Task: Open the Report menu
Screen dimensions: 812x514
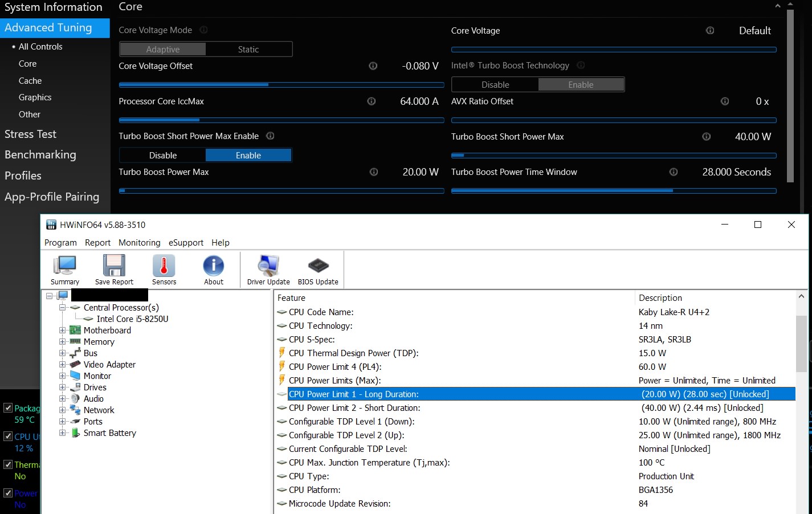Action: coord(97,243)
